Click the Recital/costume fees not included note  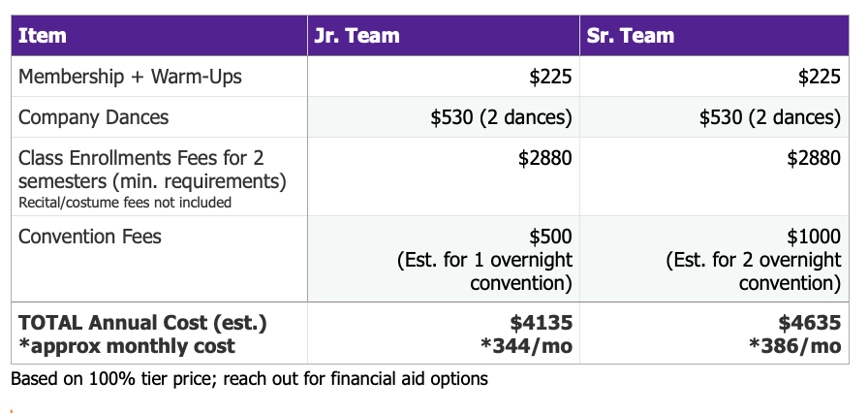coord(125,203)
